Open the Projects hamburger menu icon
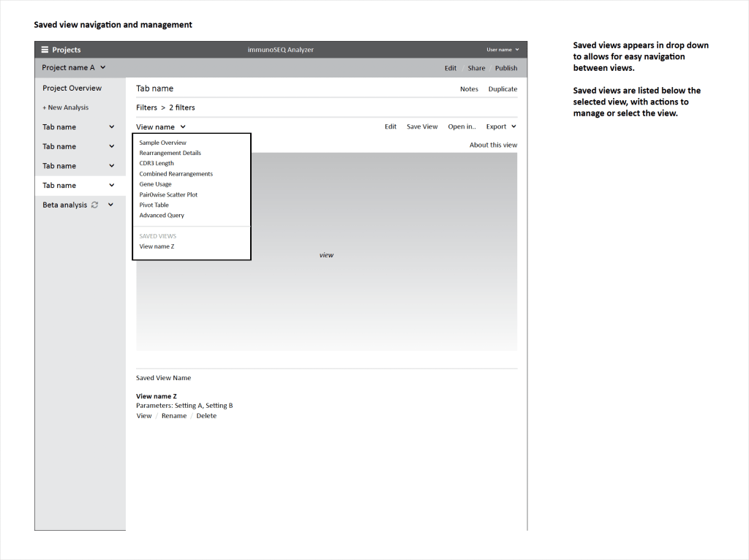The height and width of the screenshot is (560, 749). [45, 50]
